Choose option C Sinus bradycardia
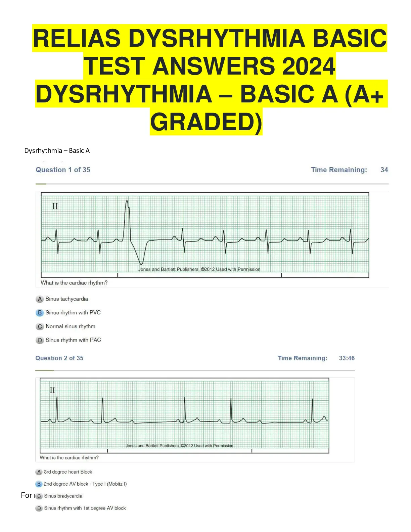Viewport: 411px width, 532px height. coord(59,496)
